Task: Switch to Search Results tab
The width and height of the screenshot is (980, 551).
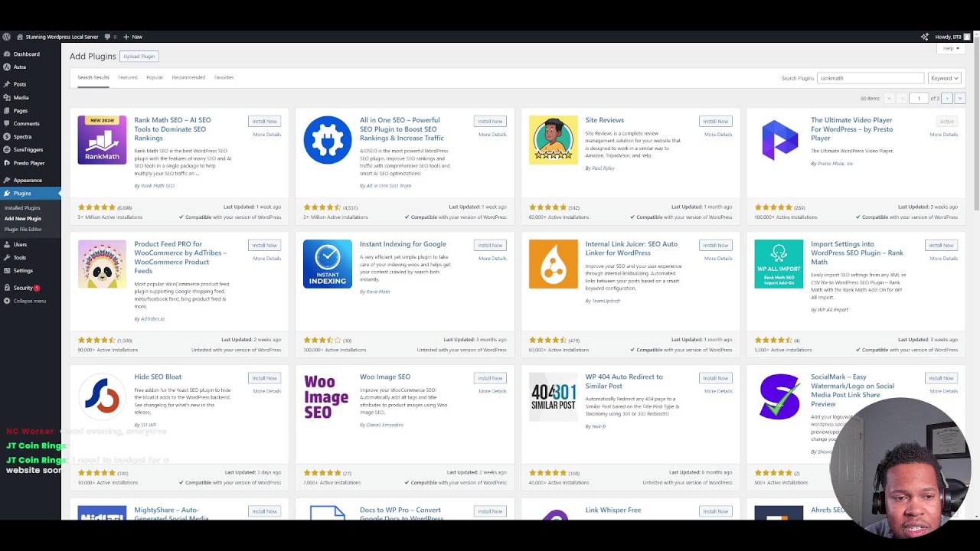Action: [x=93, y=77]
